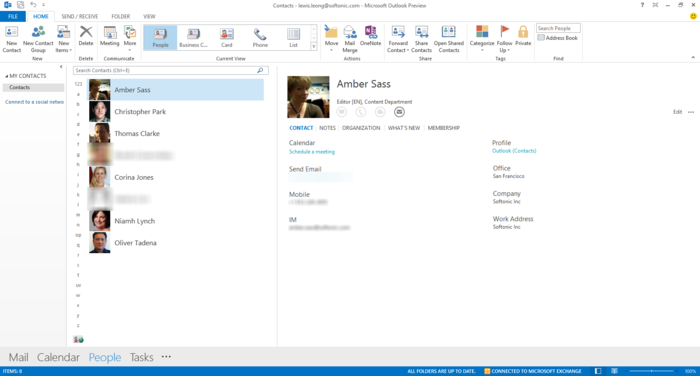The height and width of the screenshot is (376, 700).
Task: Open the Address Book
Action: [558, 38]
